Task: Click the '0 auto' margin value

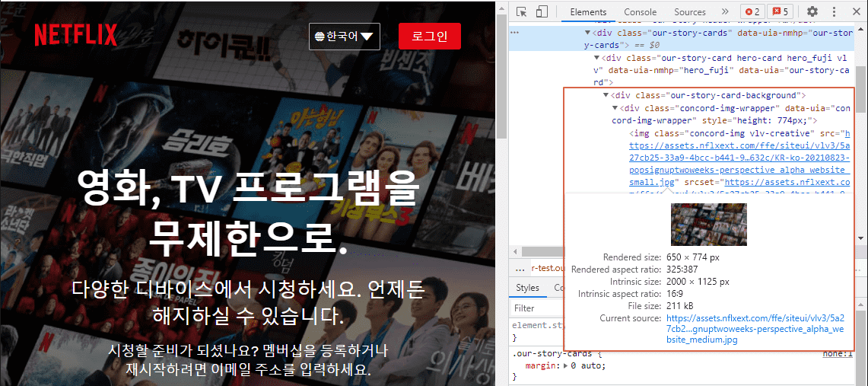Action: tap(589, 365)
